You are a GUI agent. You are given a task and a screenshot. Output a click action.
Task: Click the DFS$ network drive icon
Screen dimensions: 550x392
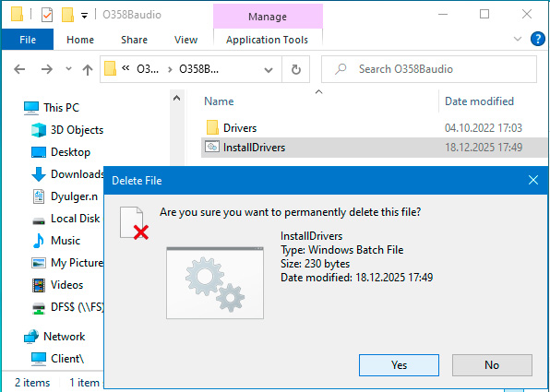click(39, 308)
